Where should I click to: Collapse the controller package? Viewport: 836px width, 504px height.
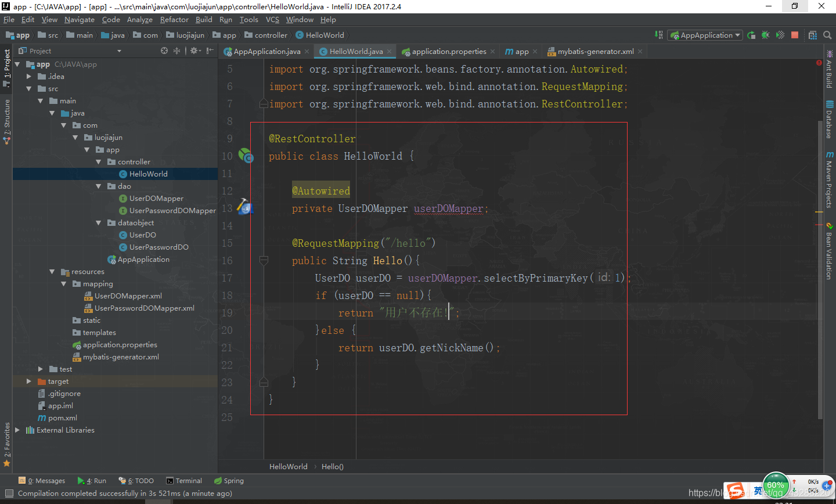99,161
